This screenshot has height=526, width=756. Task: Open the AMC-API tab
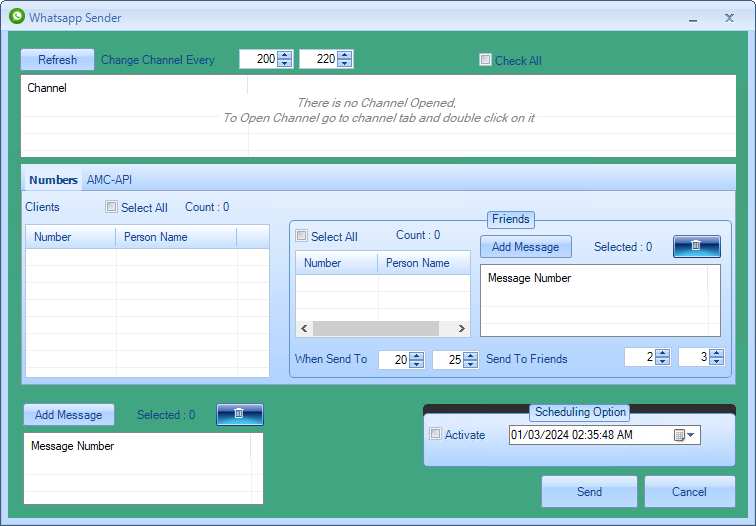coord(109,180)
